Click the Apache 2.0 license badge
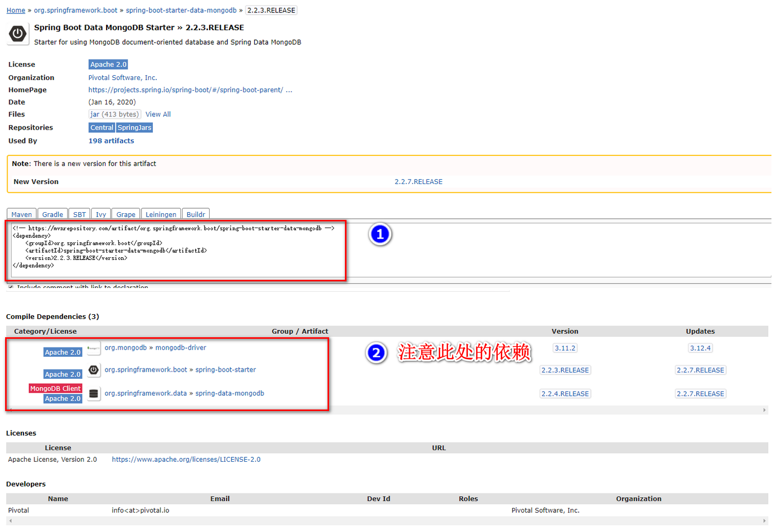 tap(107, 65)
